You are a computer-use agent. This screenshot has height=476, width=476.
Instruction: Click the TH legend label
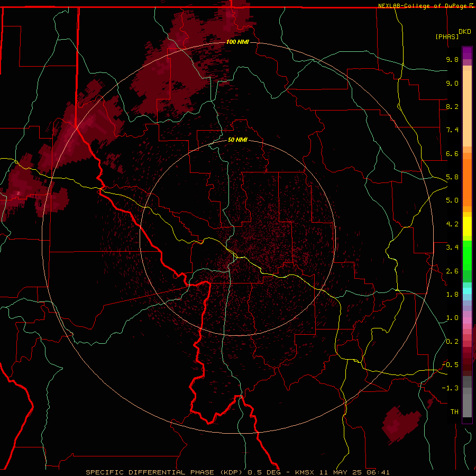454,412
